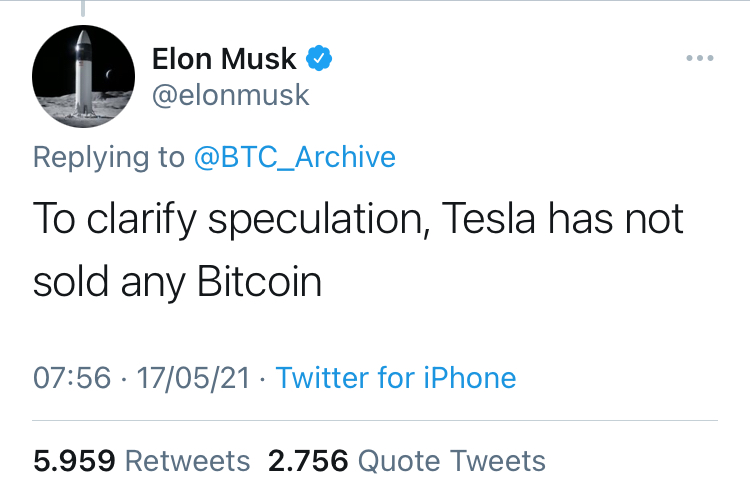Click the word 'Bitcoin' in the tweet
Viewport: 750px width, 496px height.
click(x=259, y=281)
